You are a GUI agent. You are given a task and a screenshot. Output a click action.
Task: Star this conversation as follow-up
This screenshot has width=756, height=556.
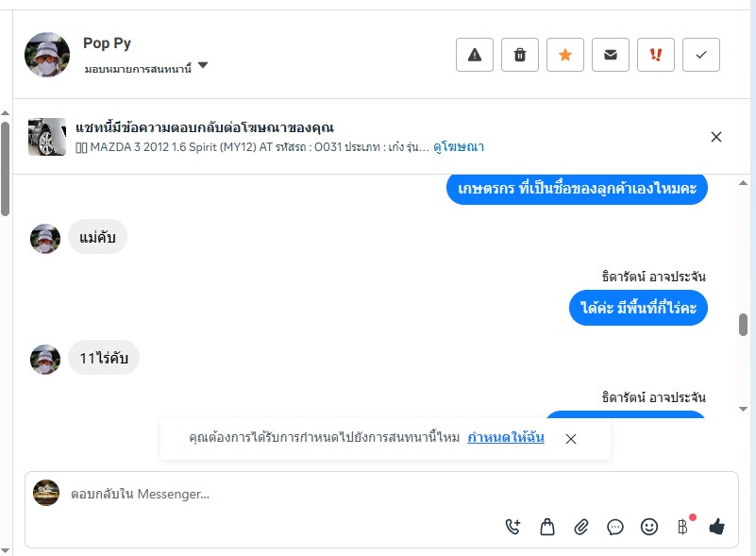pyautogui.click(x=565, y=55)
